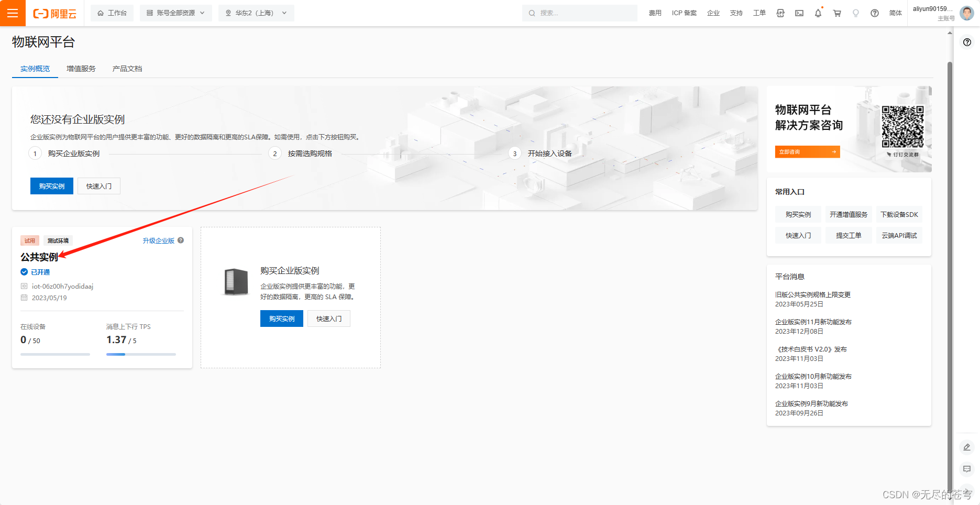The width and height of the screenshot is (980, 505).
Task: Open the 公共实例 instance
Action: tap(39, 257)
